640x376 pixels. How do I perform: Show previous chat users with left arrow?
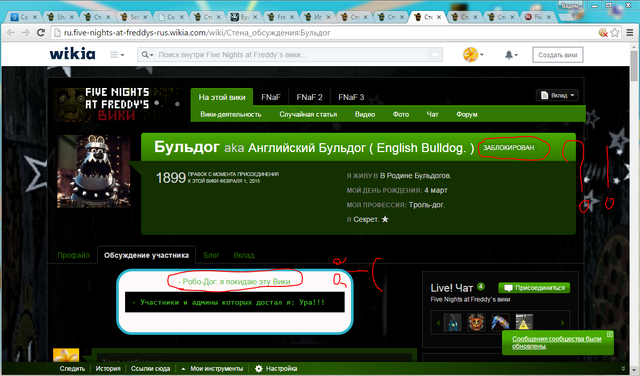(438, 323)
